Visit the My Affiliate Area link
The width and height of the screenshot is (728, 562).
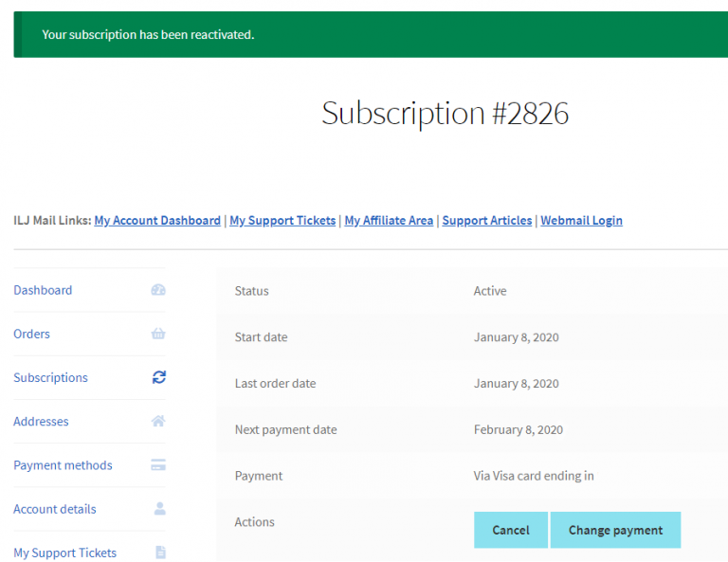point(389,220)
